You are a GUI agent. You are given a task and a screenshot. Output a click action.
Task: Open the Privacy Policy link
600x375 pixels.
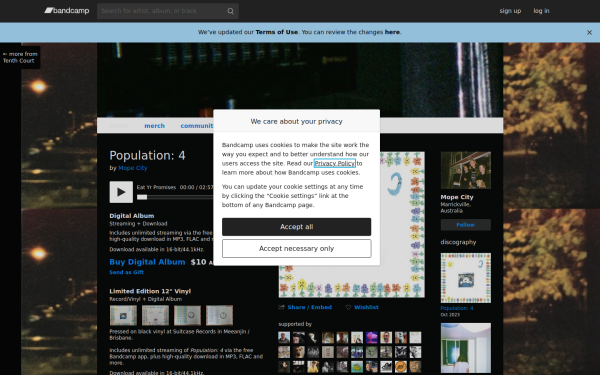click(335, 163)
